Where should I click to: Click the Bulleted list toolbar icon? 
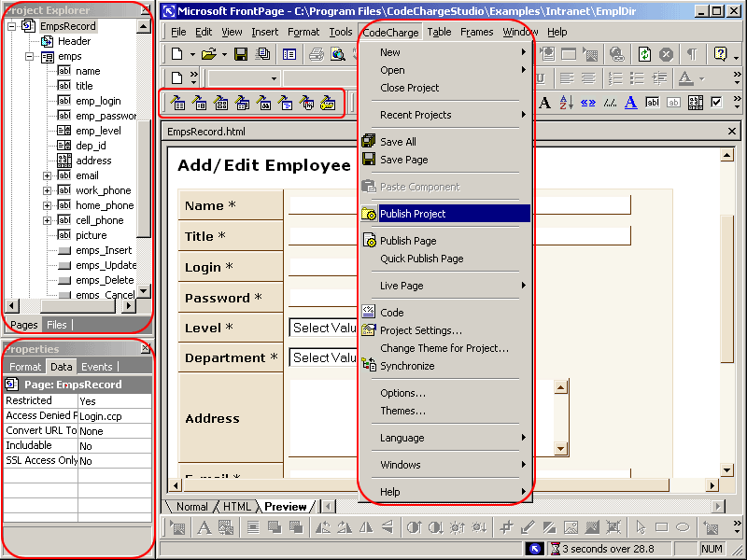[x=637, y=77]
